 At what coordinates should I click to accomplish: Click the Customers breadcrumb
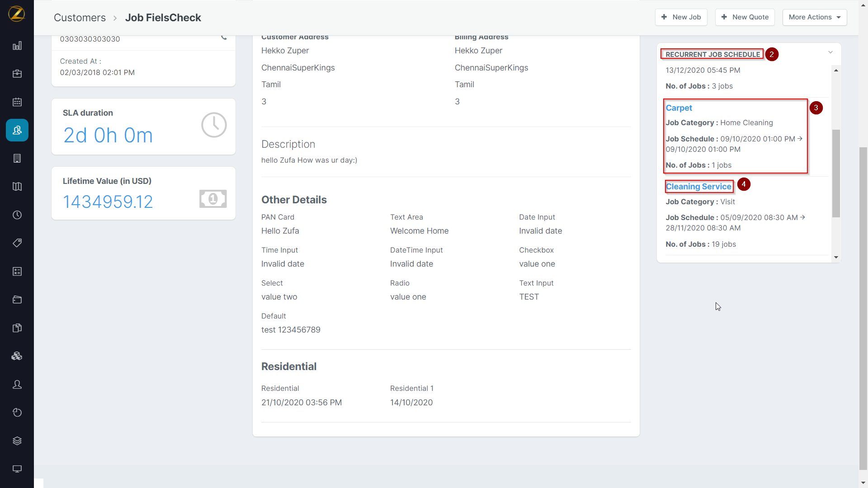coord(80,18)
